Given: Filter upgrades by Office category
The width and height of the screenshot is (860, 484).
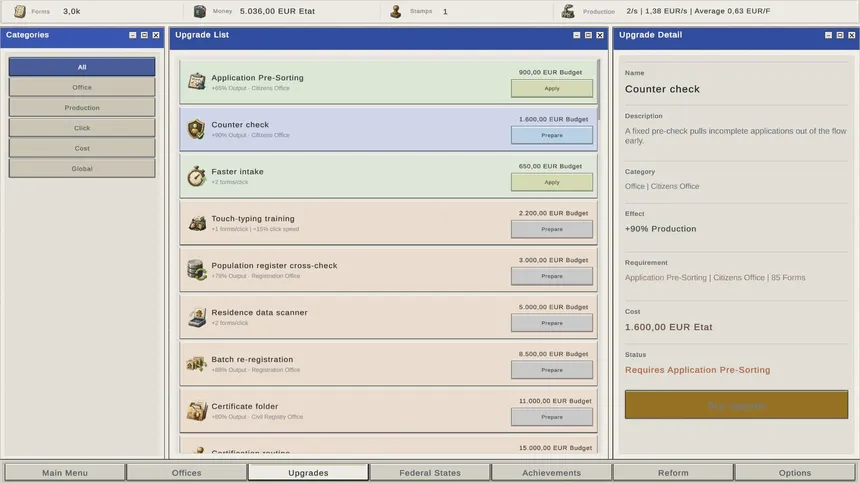Looking at the screenshot, I should pos(82,87).
